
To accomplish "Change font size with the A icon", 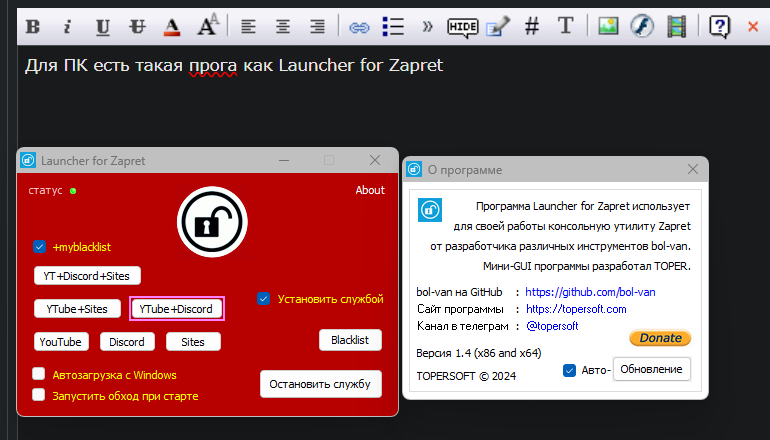I will point(208,25).
